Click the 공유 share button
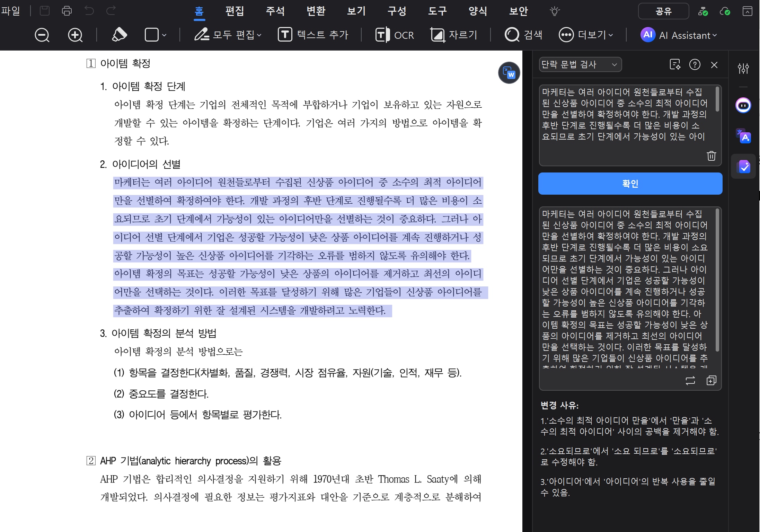 coord(663,11)
